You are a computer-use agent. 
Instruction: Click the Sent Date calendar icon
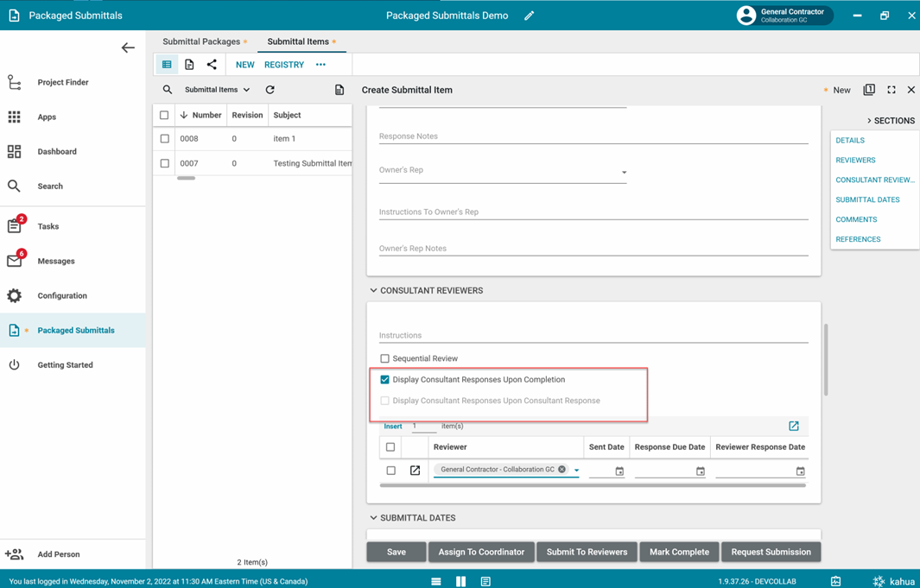click(x=619, y=471)
